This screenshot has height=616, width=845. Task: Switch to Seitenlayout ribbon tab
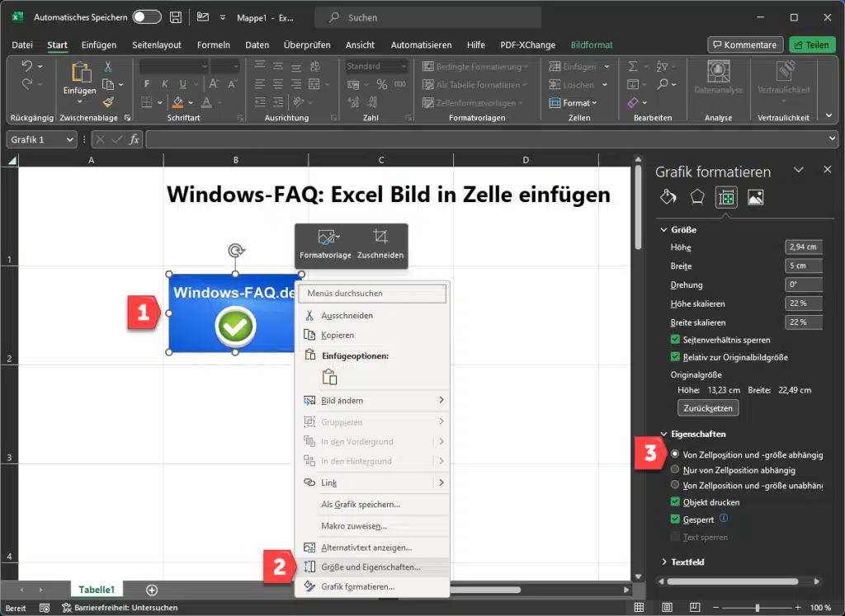pos(157,45)
